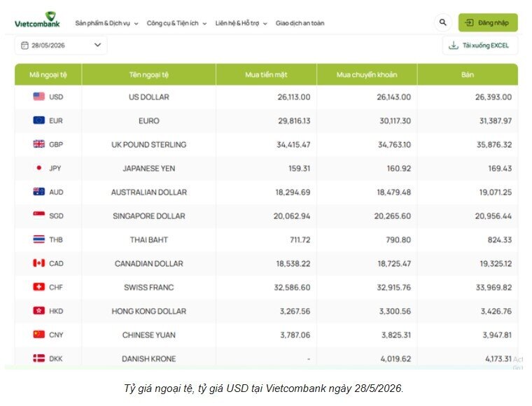
Task: Select THB cash buy value 711.72
Action: (300, 240)
